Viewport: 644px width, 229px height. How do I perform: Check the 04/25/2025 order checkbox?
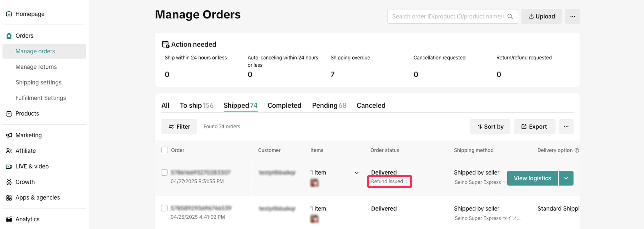(164, 208)
